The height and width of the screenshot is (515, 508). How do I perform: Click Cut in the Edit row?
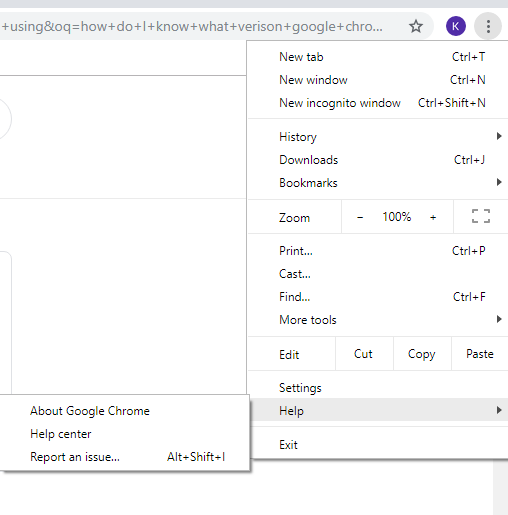pyautogui.click(x=364, y=354)
